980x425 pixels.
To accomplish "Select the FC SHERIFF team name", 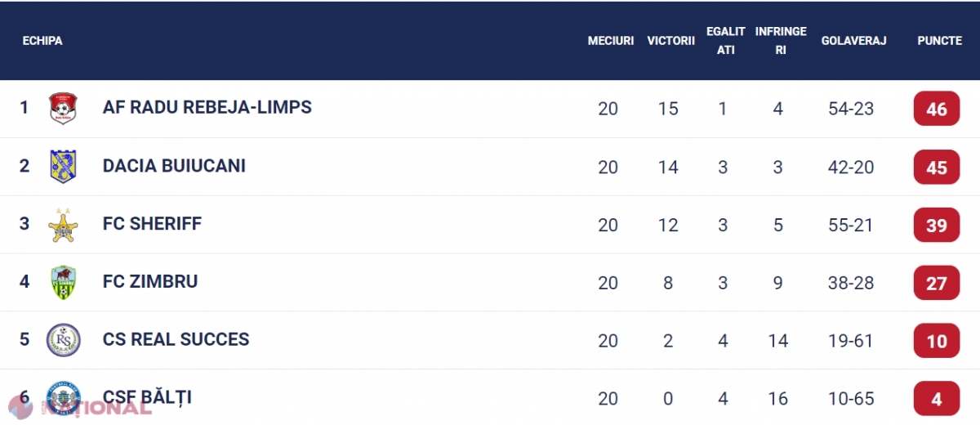I will 152,224.
